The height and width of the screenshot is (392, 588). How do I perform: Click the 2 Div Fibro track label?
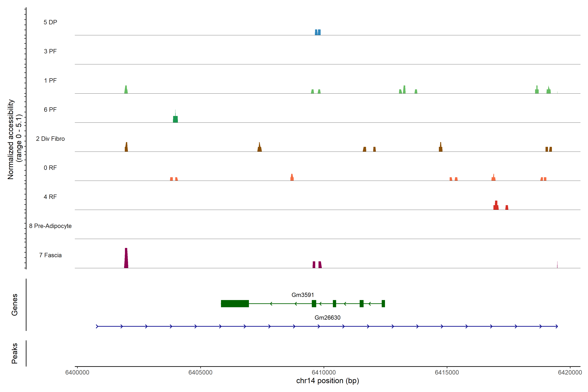click(x=50, y=139)
